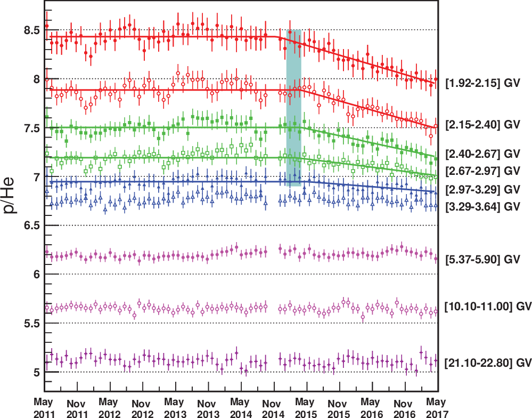The width and height of the screenshot is (532, 418).
Task: Click the p/He y-axis title
Action: click(x=10, y=195)
